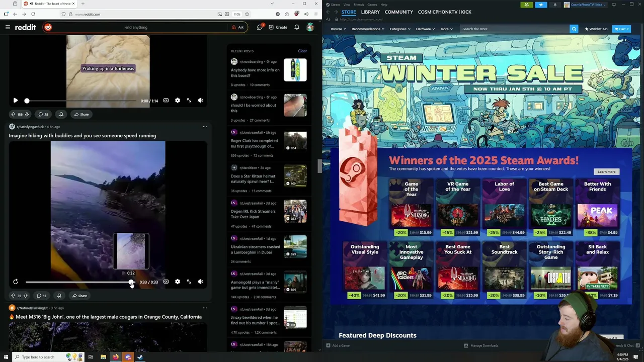Expand the Steam More dropdown
The width and height of the screenshot is (644, 362).
point(446,29)
